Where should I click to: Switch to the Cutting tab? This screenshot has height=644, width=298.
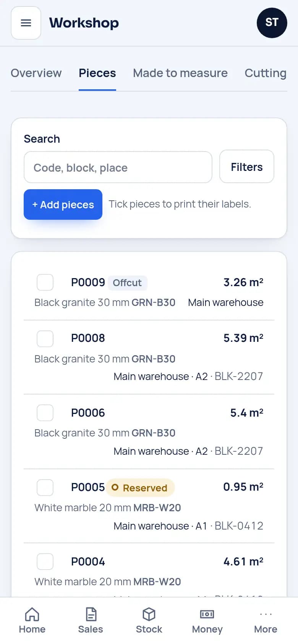(266, 73)
